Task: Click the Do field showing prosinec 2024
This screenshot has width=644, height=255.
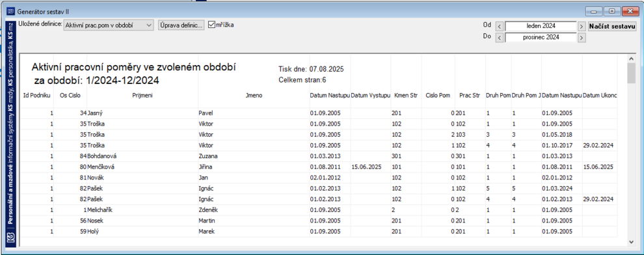Action: point(541,37)
